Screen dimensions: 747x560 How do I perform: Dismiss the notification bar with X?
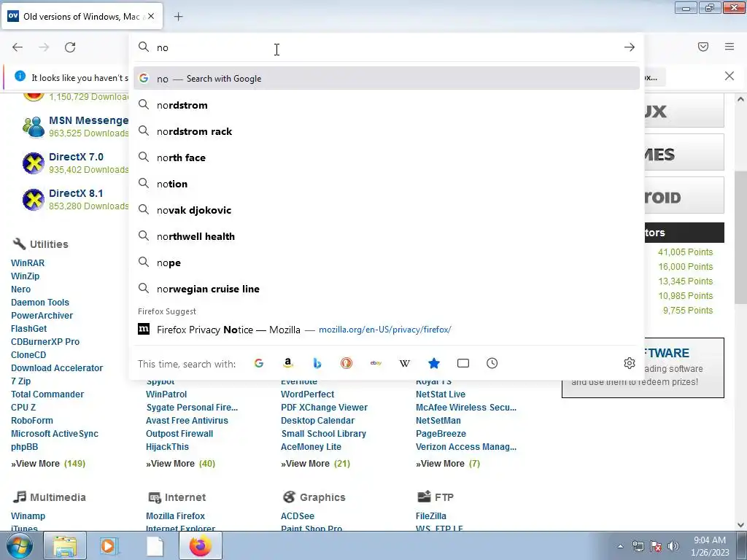(x=729, y=76)
